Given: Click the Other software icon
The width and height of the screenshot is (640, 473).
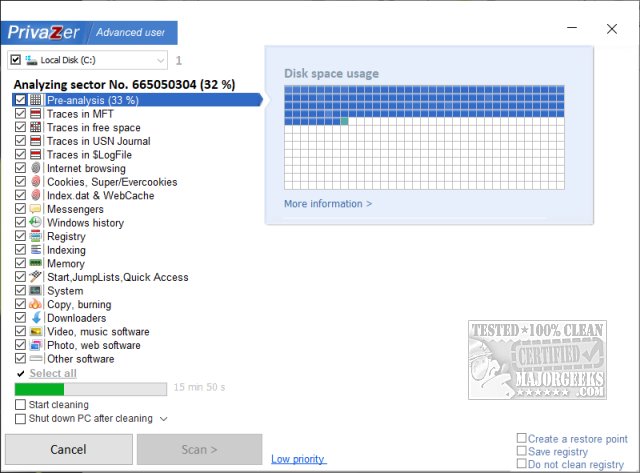Looking at the screenshot, I should point(36,358).
